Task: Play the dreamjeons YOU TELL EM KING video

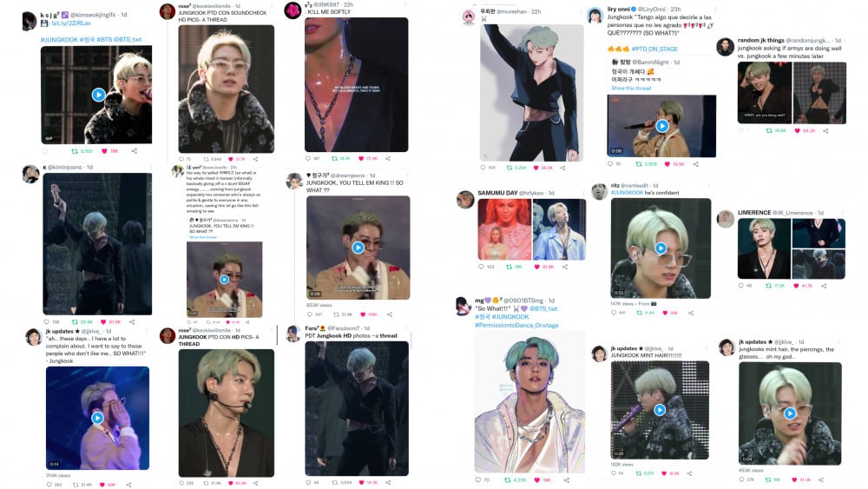Action: [358, 248]
